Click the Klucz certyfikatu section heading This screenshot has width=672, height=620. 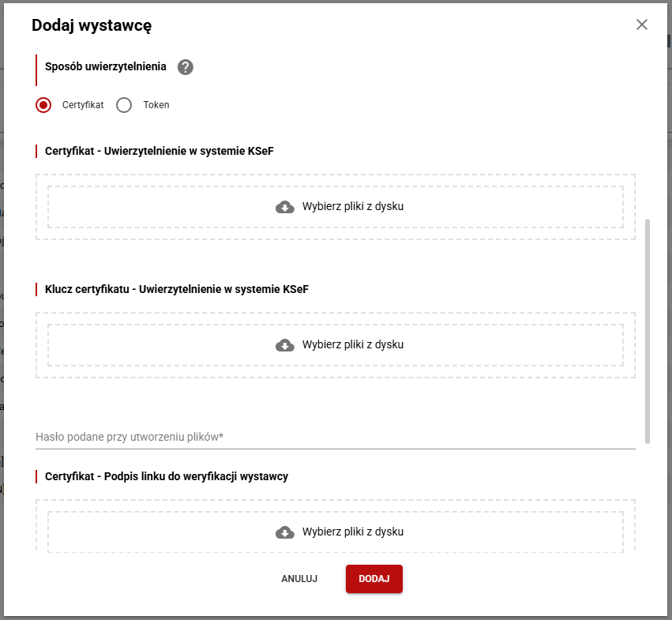pos(177,289)
